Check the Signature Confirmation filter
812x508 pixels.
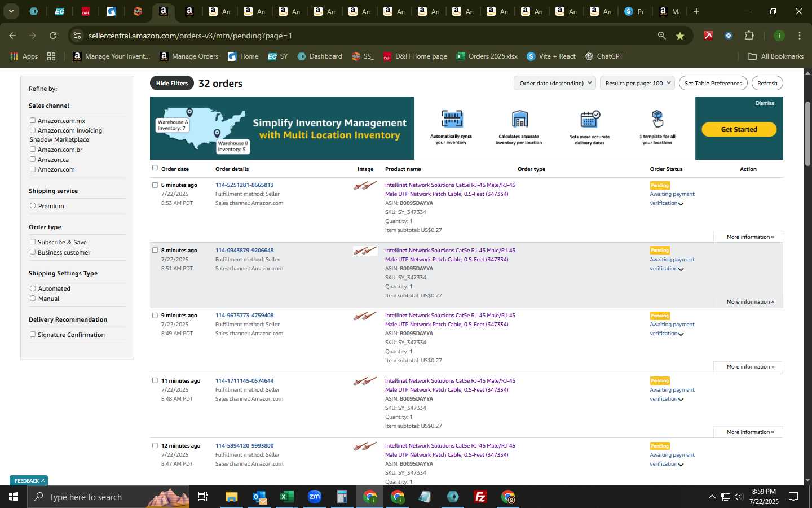coord(33,334)
